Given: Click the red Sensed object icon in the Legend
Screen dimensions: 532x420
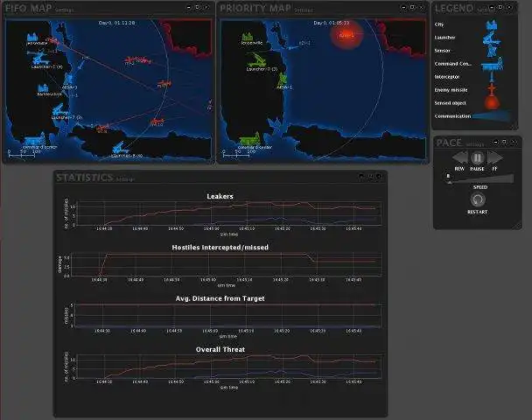Looking at the screenshot, I should [492, 102].
